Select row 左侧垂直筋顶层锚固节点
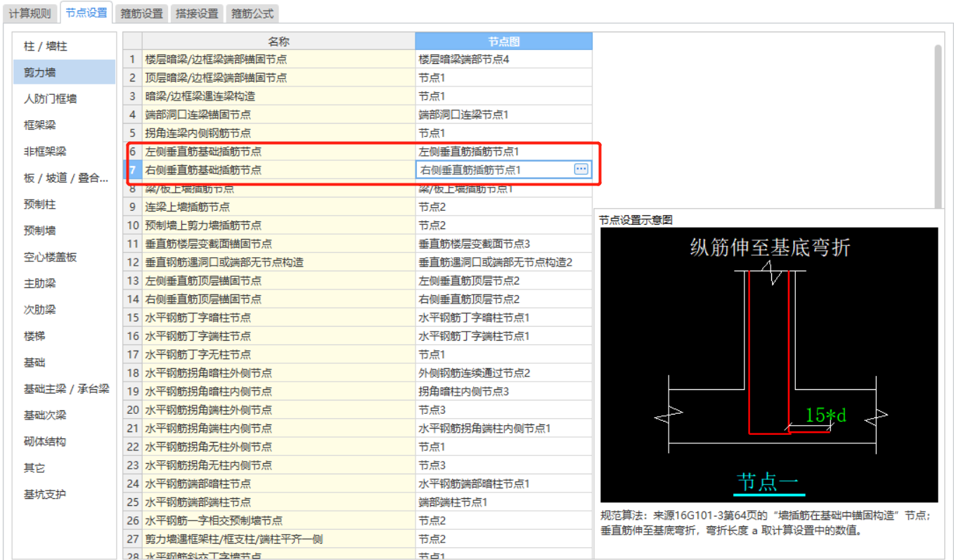 pyautogui.click(x=278, y=280)
